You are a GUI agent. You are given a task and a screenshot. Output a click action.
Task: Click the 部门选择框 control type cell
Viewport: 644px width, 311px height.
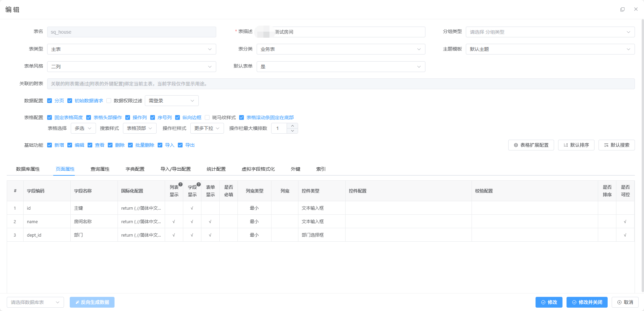(322, 235)
